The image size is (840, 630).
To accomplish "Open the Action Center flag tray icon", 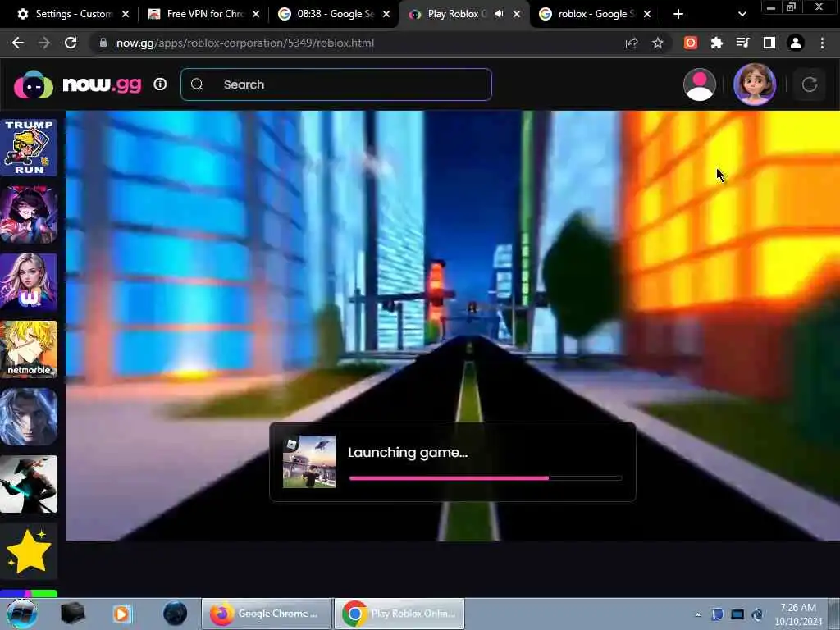I will point(717,614).
